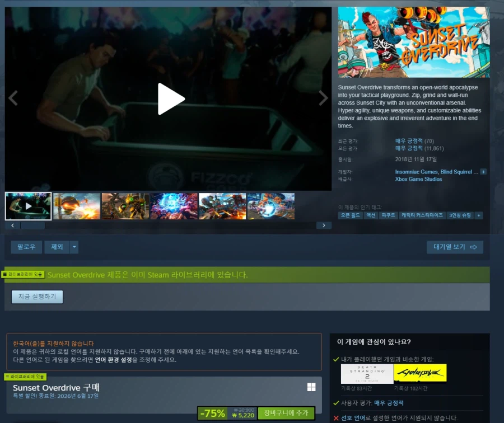
Task: Select the blue-red energy screenshot thumbnail
Action: pyautogui.click(x=174, y=206)
